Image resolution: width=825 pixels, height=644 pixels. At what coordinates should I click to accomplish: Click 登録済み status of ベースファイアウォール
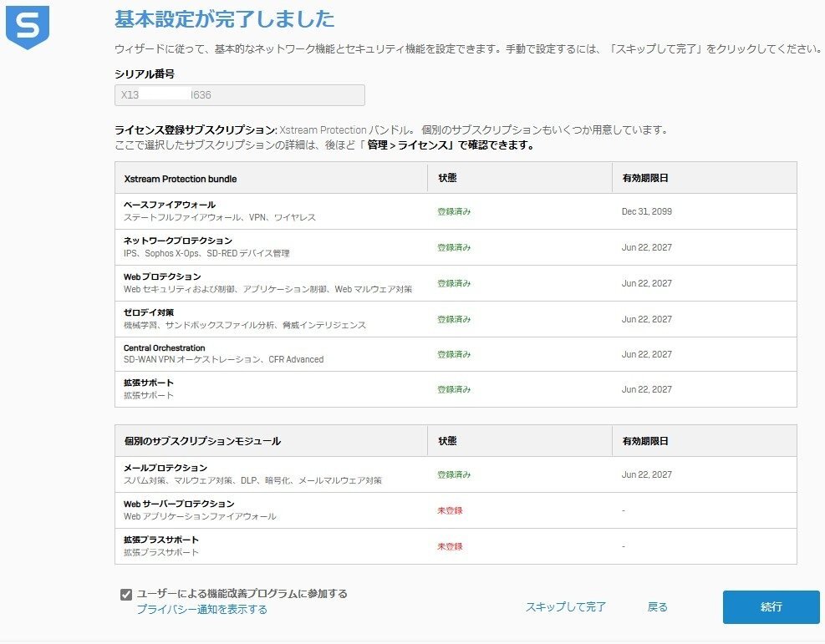point(454,211)
